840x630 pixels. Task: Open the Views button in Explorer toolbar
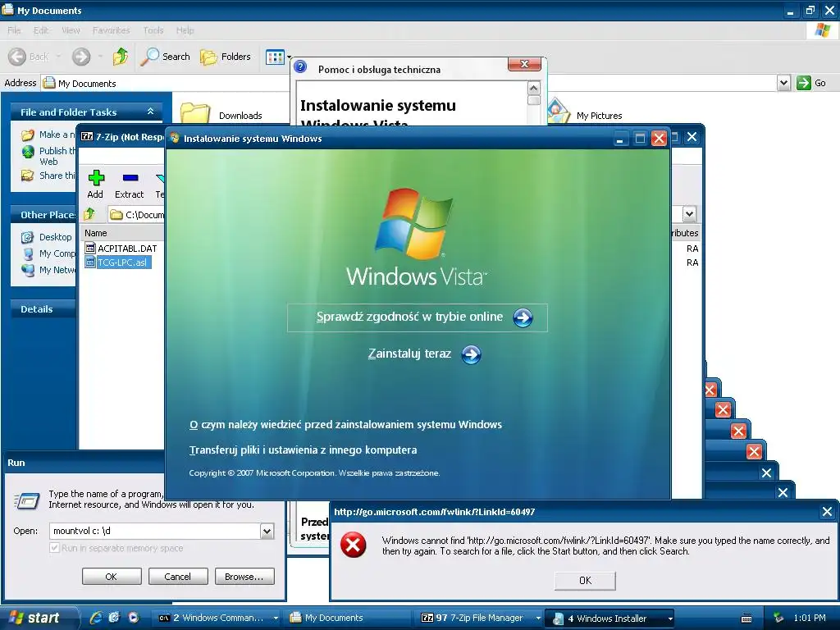[x=276, y=57]
